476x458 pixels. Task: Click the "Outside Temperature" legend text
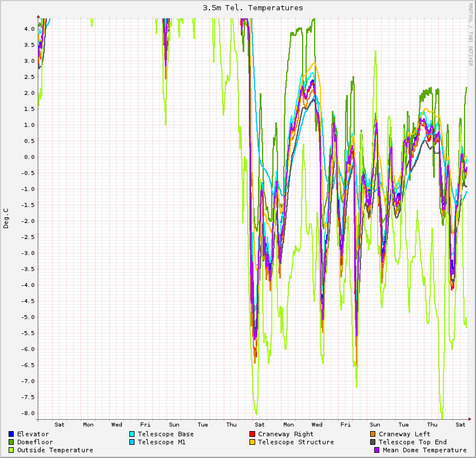[55, 450]
